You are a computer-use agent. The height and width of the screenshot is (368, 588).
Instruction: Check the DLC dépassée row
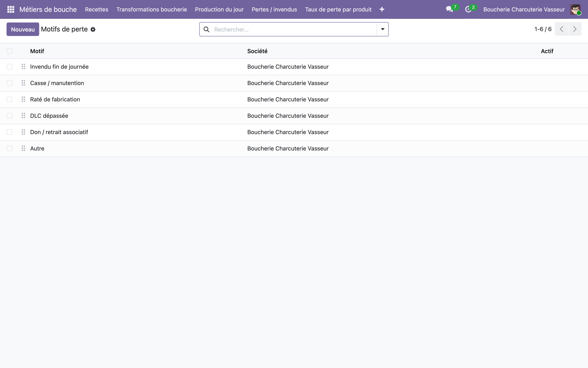(x=9, y=116)
